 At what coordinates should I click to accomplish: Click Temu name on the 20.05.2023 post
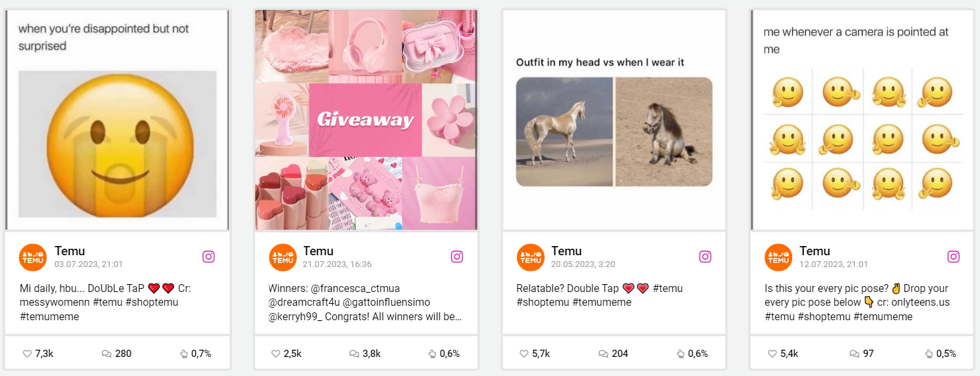pos(566,251)
